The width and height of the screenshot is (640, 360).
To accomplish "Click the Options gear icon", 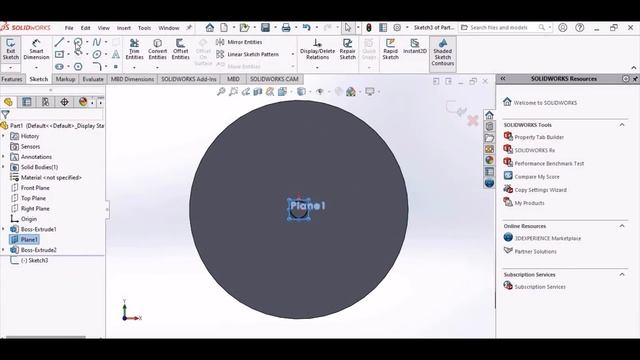I will pos(397,28).
